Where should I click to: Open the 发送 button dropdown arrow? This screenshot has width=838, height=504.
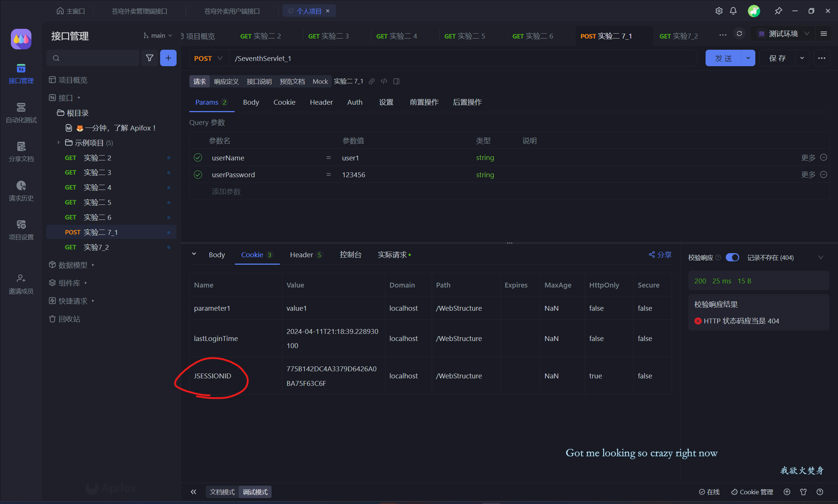(x=748, y=58)
